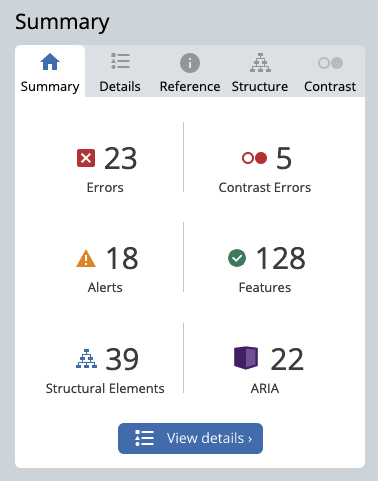Open the Reference tab label
The image size is (378, 481).
pos(190,87)
